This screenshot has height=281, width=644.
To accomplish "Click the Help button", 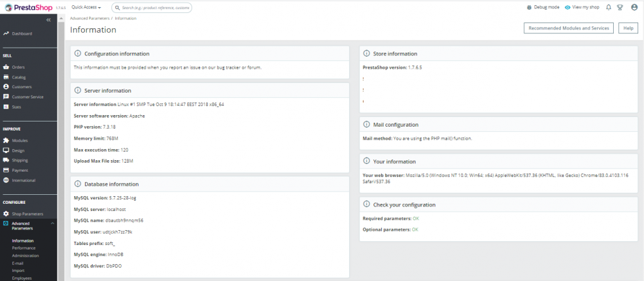I will pos(627,28).
